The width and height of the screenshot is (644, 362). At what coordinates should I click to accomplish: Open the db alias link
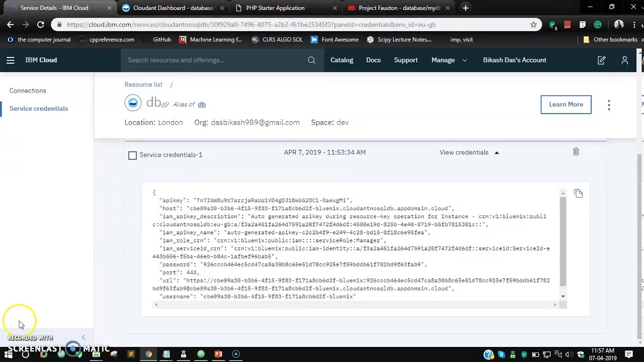201,105
